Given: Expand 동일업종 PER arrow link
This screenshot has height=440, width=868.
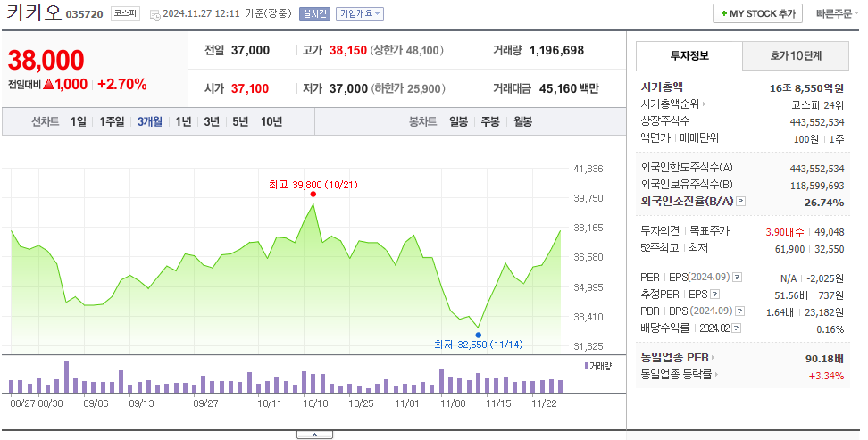Looking at the screenshot, I should coord(714,358).
